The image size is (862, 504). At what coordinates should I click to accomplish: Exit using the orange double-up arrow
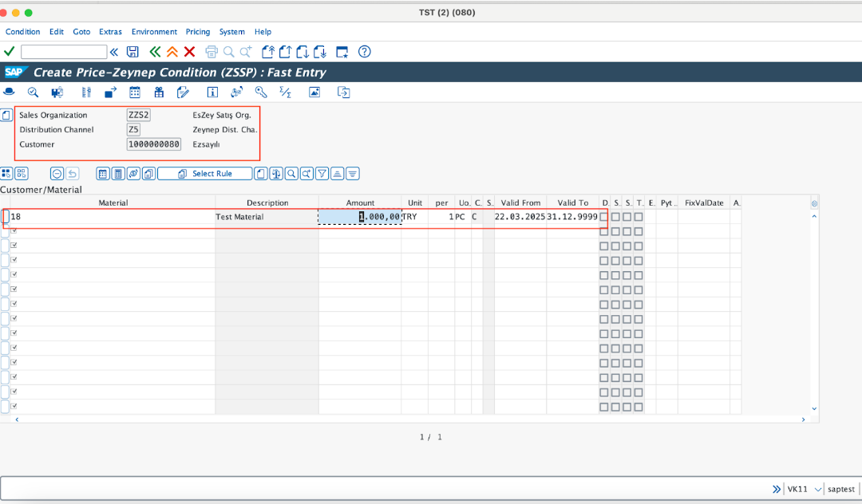coord(172,52)
